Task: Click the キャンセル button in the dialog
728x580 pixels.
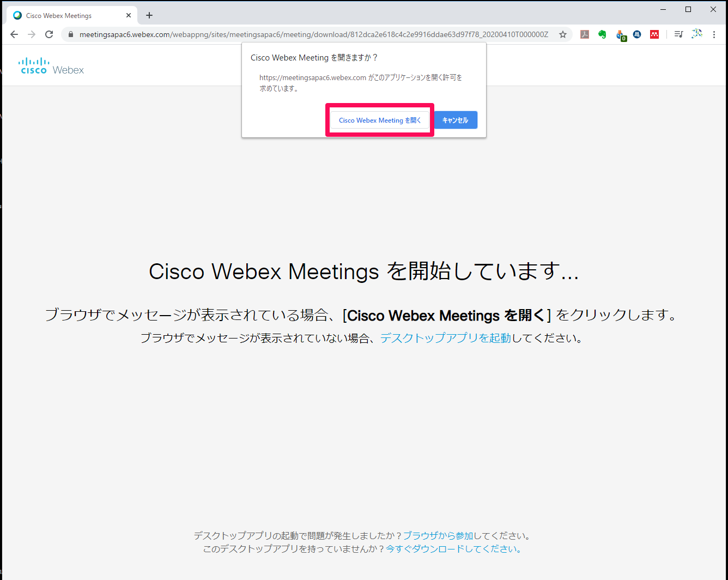Action: coord(455,120)
